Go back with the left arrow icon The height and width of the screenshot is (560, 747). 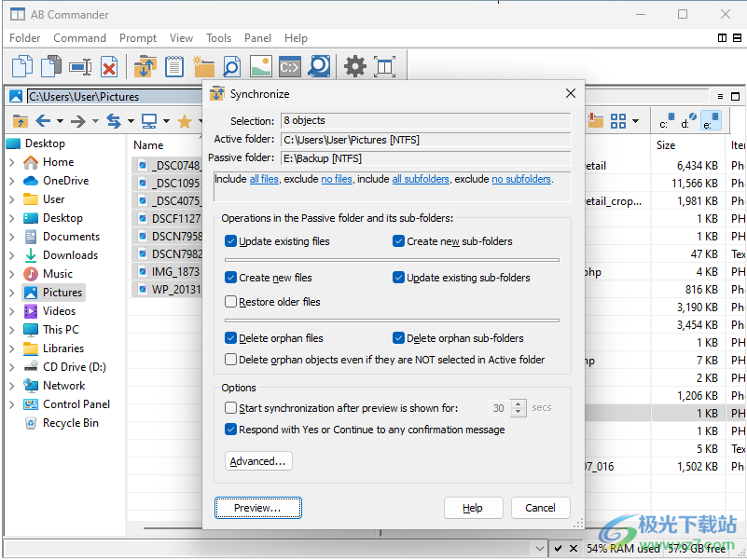pos(43,121)
